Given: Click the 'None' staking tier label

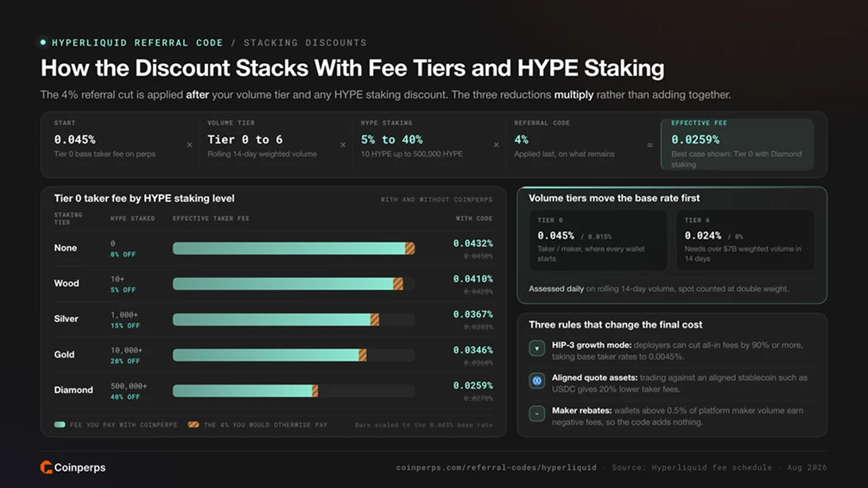Looking at the screenshot, I should pos(66,248).
